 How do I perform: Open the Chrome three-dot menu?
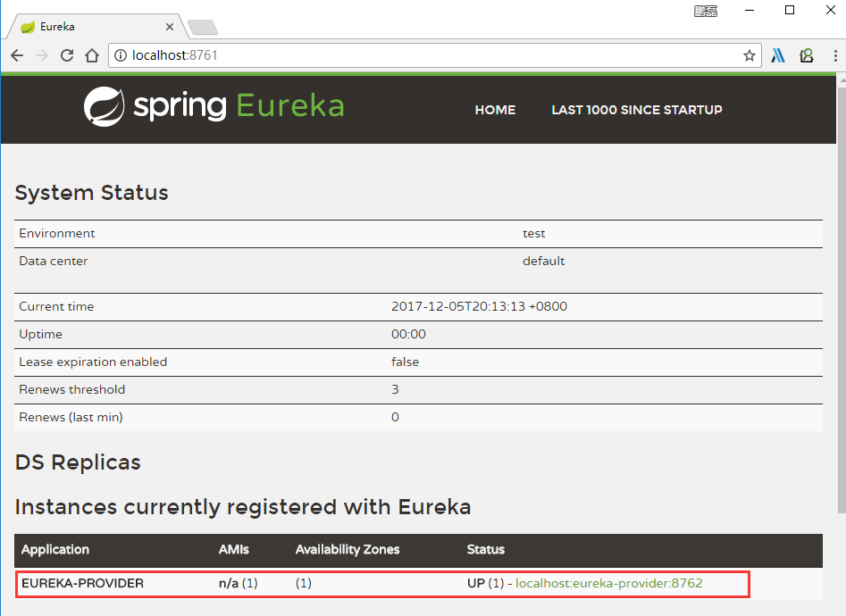point(835,55)
